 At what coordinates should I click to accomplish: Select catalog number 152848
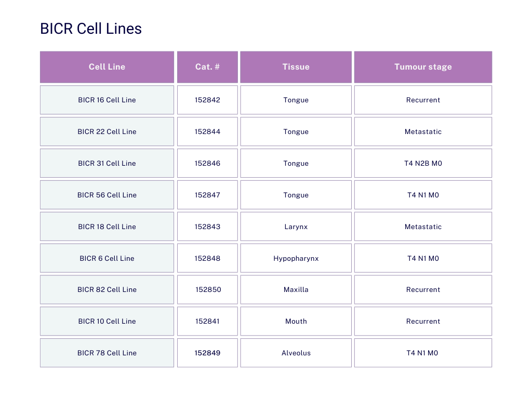pyautogui.click(x=207, y=258)
